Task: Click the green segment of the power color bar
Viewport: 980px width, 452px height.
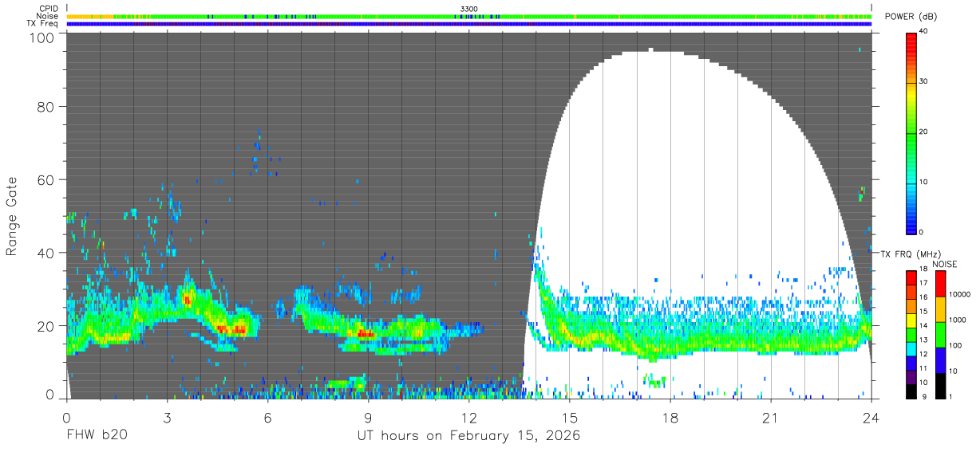Action: [x=911, y=136]
